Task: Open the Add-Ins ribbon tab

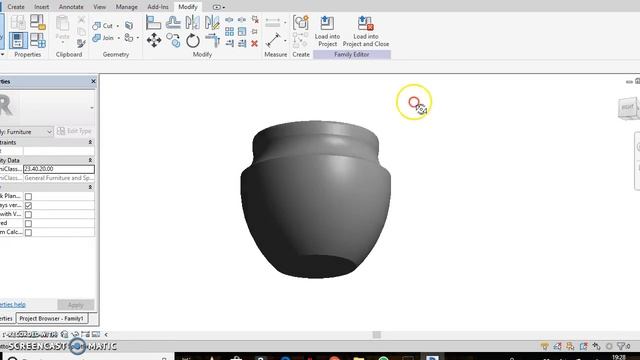Action: 158,7
